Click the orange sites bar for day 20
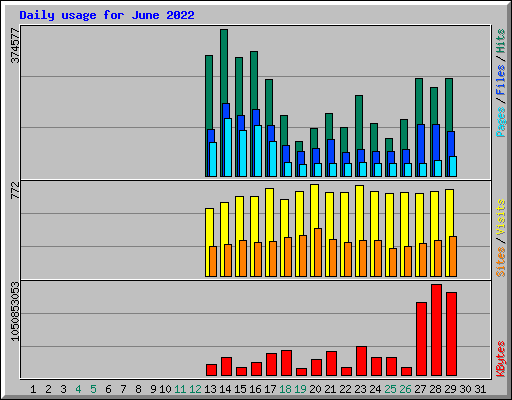 tap(318, 252)
